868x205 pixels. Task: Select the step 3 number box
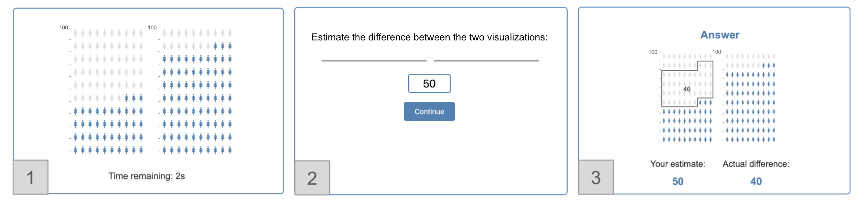coord(596,177)
